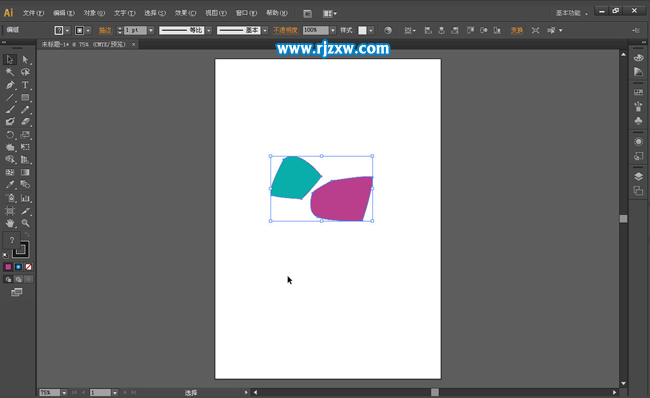Select the Direct Selection tool

click(25, 60)
